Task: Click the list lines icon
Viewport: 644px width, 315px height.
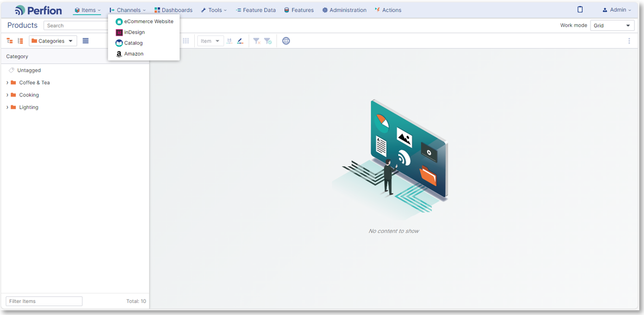Action: 86,41
